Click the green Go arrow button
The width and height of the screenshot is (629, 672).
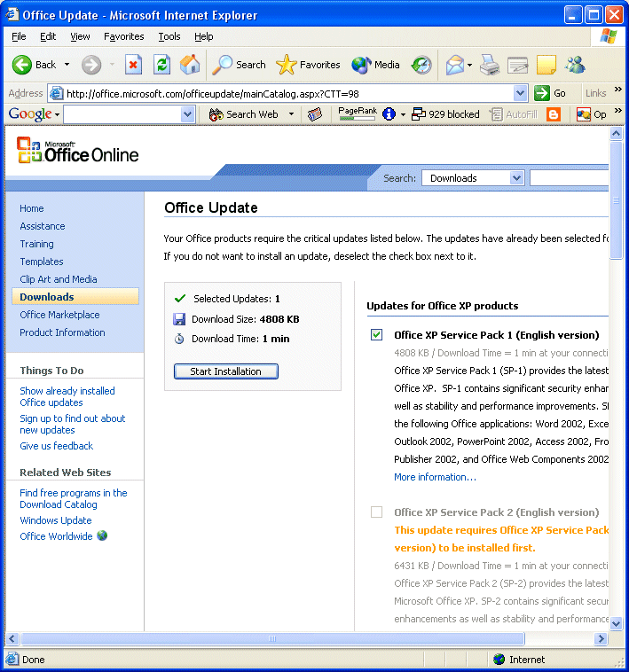coord(542,93)
